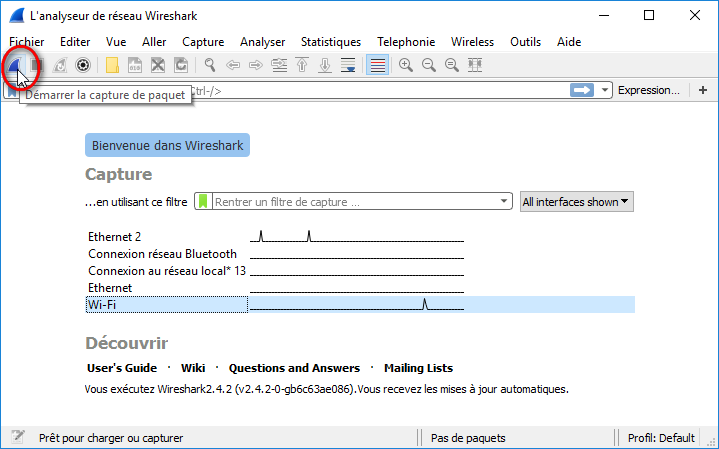Add a filter button with plus sign

coord(703,90)
